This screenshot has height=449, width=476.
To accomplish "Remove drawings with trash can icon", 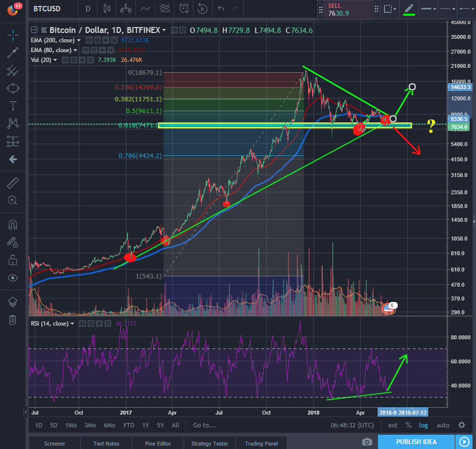I will click(13, 320).
